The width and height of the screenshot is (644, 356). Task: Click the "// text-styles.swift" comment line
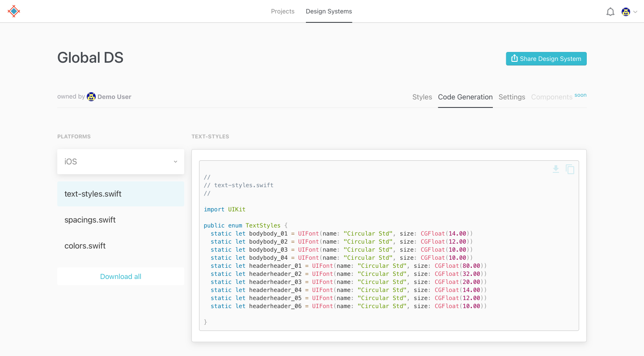(239, 185)
